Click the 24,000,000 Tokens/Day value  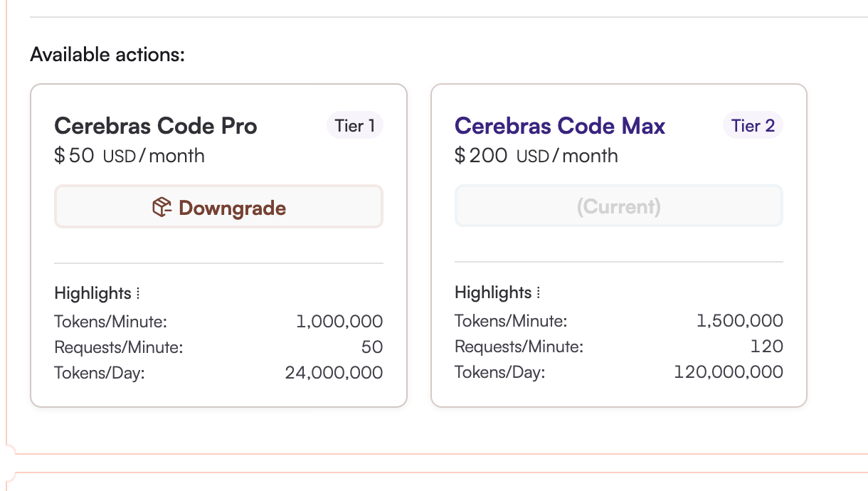coord(334,372)
